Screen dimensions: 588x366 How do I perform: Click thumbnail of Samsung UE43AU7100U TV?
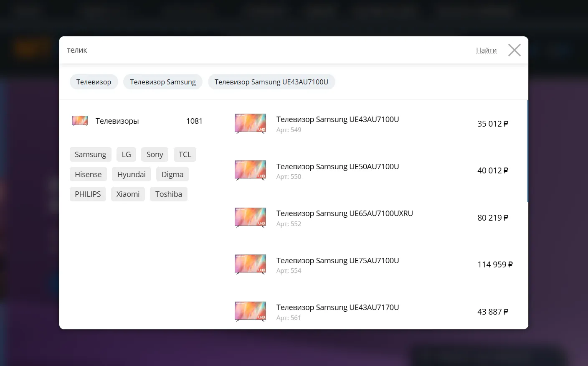(x=250, y=123)
